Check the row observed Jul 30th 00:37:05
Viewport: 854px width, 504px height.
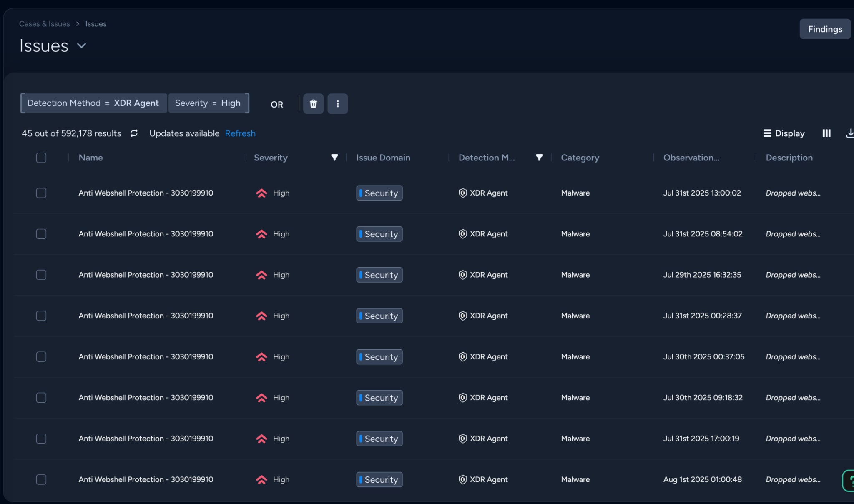point(41,357)
